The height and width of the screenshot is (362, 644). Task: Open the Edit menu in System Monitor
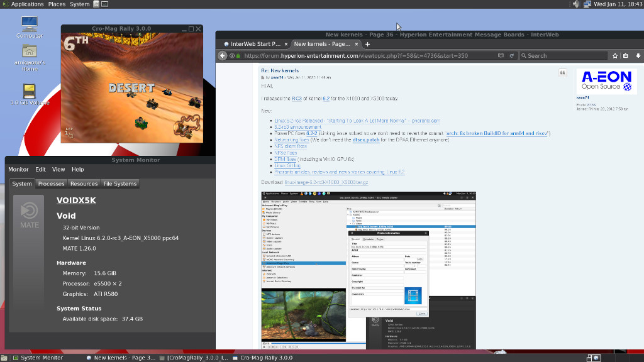[x=40, y=169]
